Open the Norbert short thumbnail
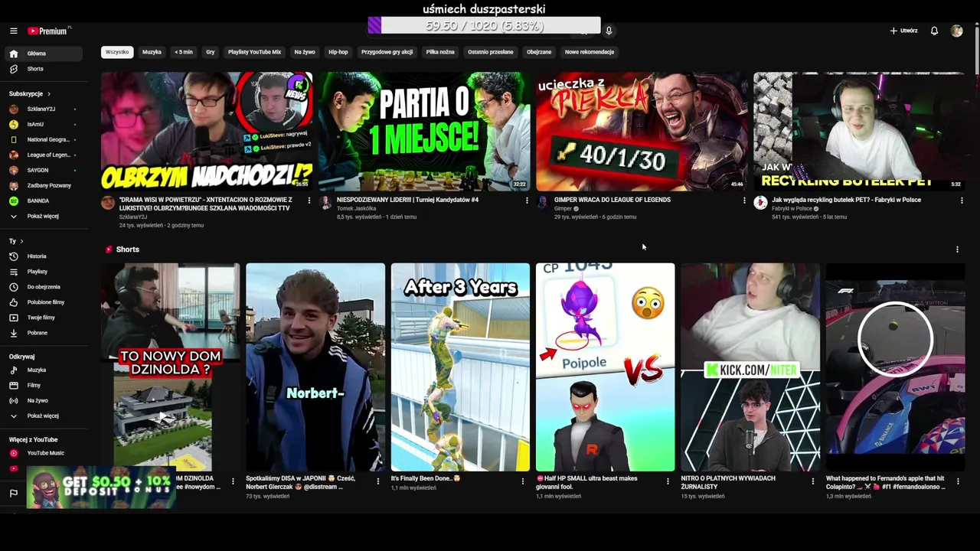The height and width of the screenshot is (551, 980). coord(315,367)
